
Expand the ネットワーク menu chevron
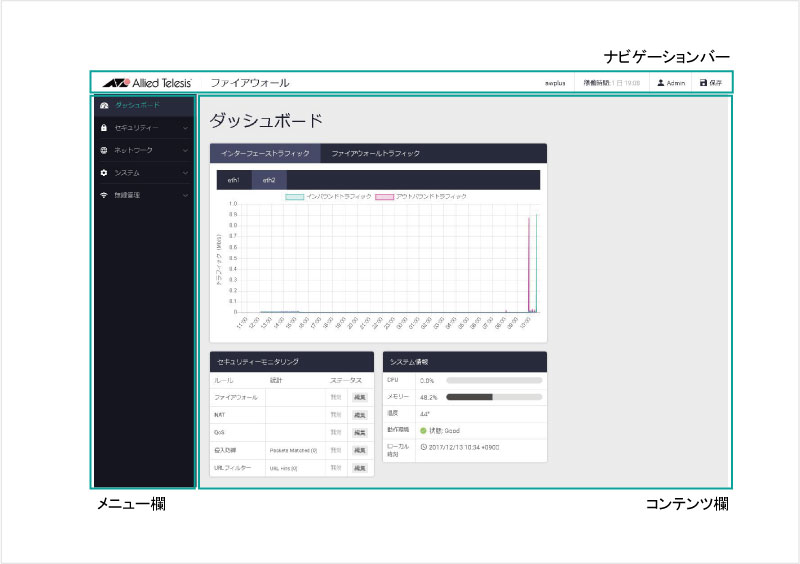coord(185,151)
